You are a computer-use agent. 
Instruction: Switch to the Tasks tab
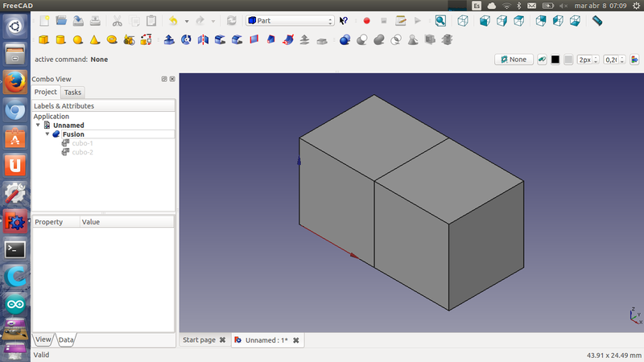click(72, 93)
